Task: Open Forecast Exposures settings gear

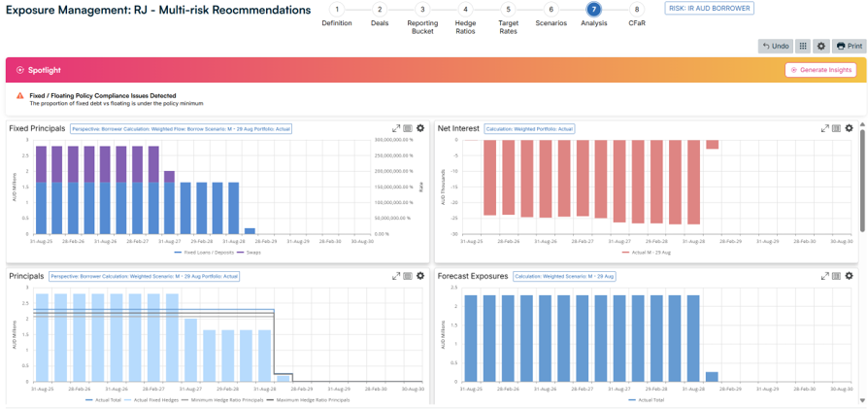Action: (849, 276)
